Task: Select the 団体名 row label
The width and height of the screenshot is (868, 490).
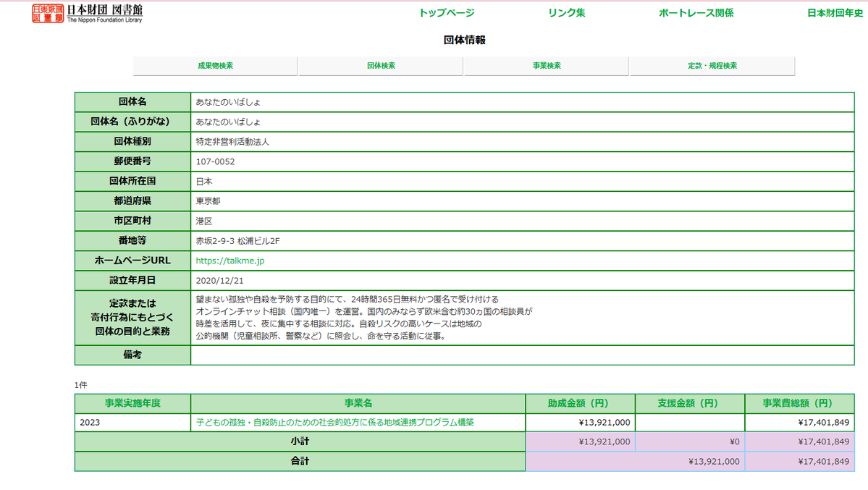Action: click(x=133, y=102)
